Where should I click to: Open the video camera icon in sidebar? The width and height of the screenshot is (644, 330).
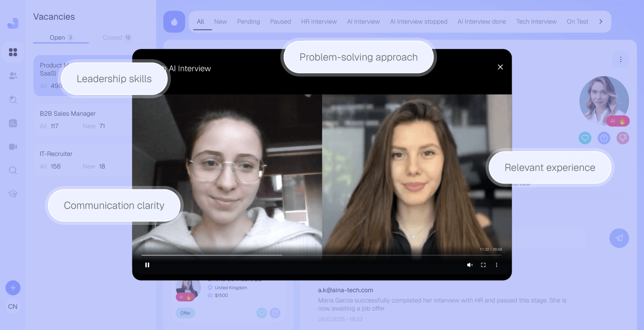(x=13, y=147)
